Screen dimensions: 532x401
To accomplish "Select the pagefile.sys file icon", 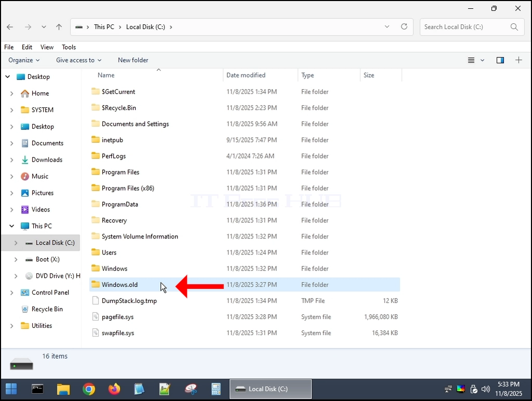I will click(x=96, y=317).
